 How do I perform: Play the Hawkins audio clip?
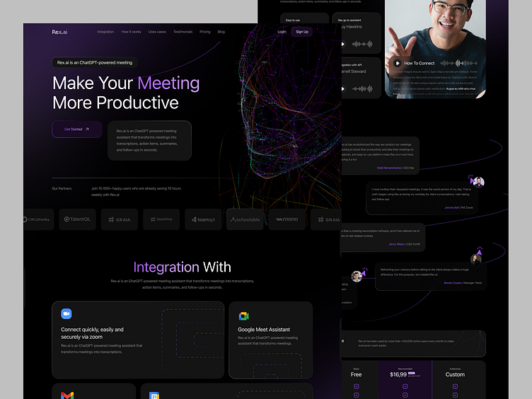point(342,44)
